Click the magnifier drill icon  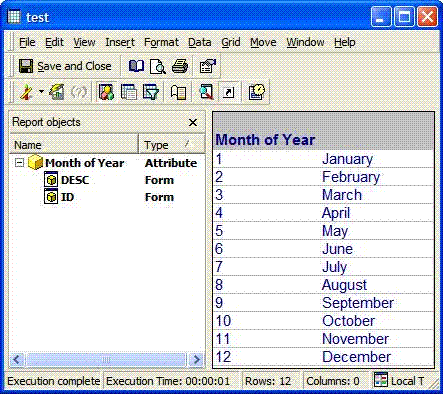pos(206,92)
